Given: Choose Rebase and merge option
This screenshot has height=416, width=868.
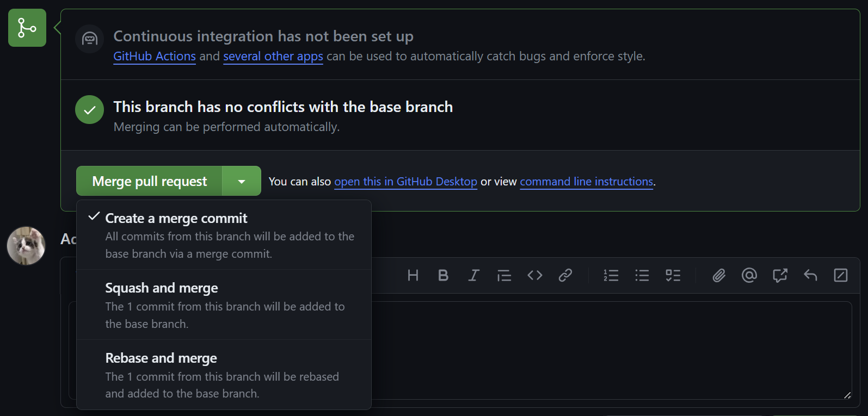Looking at the screenshot, I should (224, 375).
